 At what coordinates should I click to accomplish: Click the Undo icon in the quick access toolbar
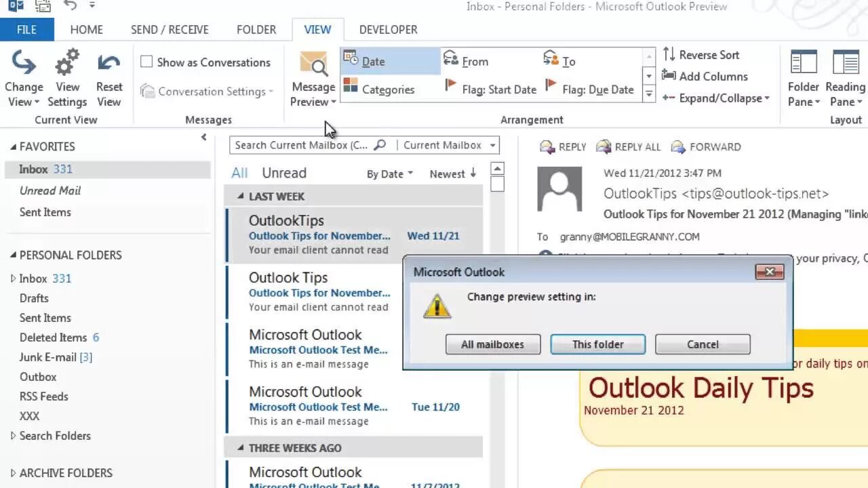point(70,6)
